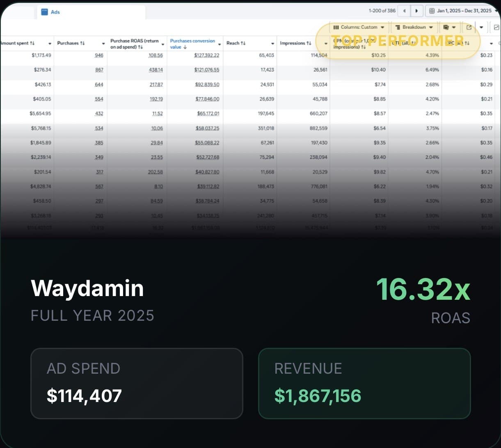
Task: Select CPC cell $0.23
Action: (x=487, y=55)
